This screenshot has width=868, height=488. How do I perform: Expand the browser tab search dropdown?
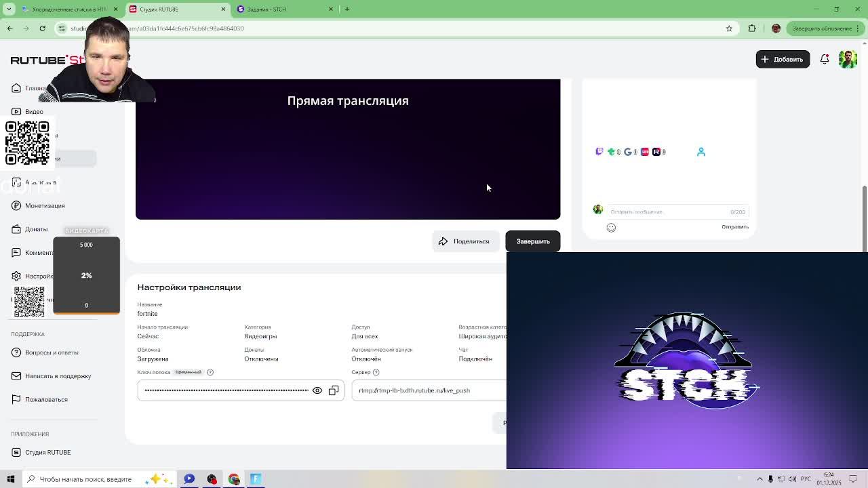(10, 9)
